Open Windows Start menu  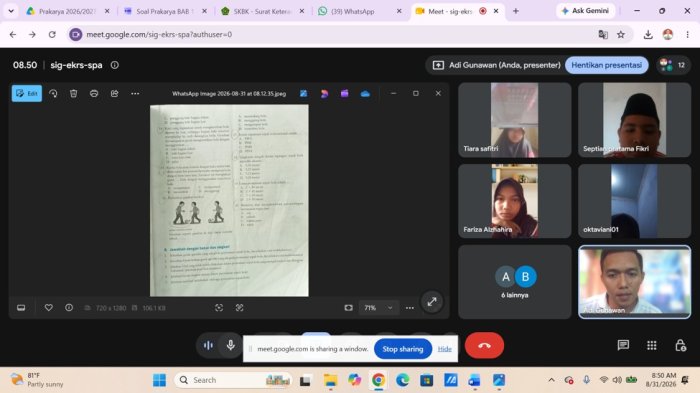tap(159, 380)
